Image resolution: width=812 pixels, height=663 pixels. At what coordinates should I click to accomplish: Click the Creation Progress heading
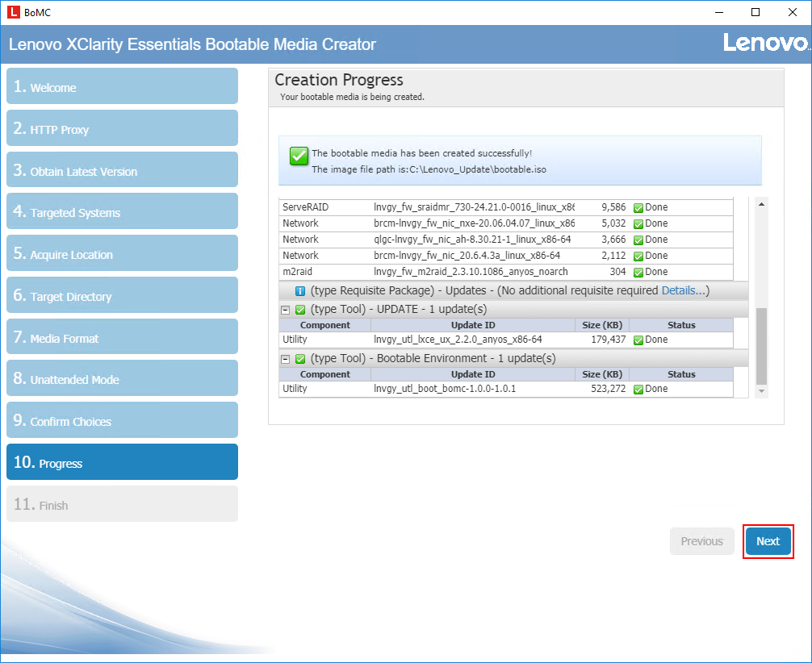point(339,80)
